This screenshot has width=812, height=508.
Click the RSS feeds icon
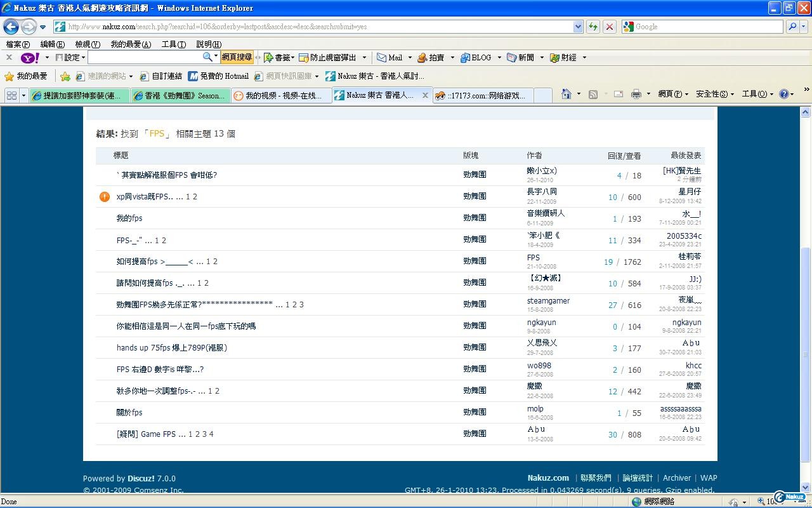(x=593, y=94)
